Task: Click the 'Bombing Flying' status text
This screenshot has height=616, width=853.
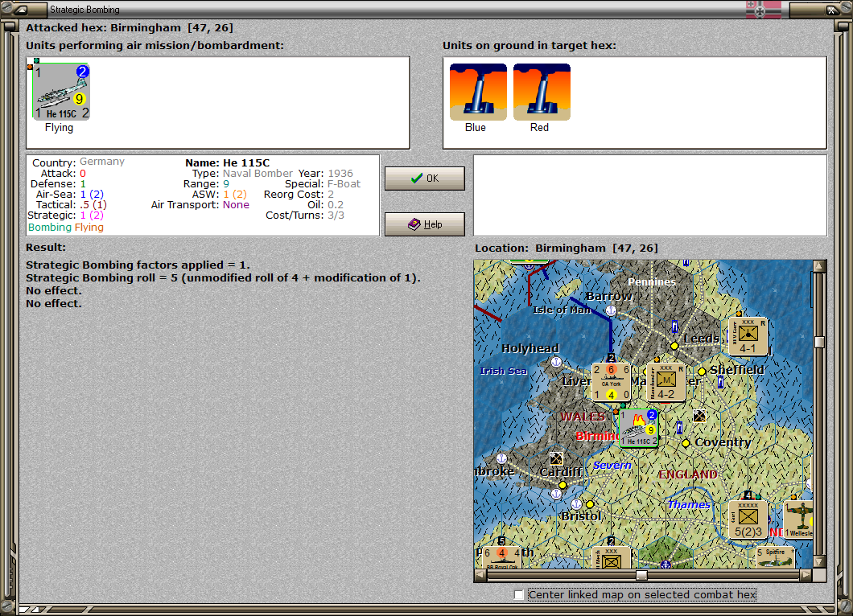Action: [66, 228]
